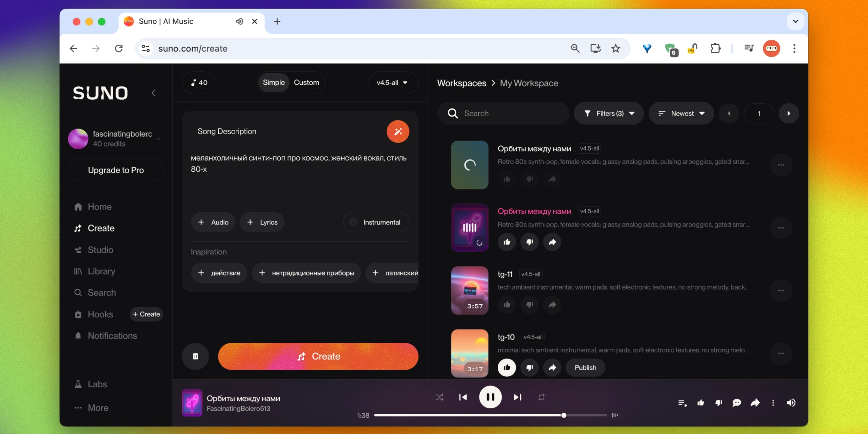868x434 pixels.
Task: Click the Upgrade to Pro button
Action: point(116,170)
